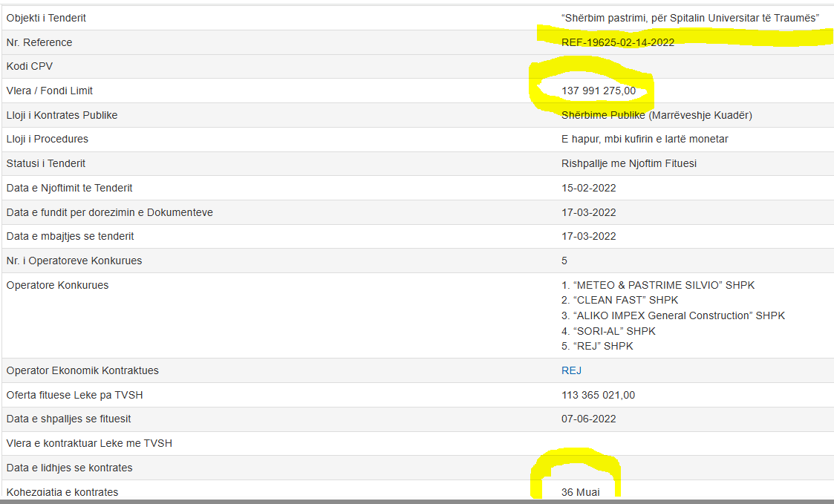This screenshot has width=834, height=504.
Task: Select the winning offer amount 113 365 021,00
Action: (598, 395)
